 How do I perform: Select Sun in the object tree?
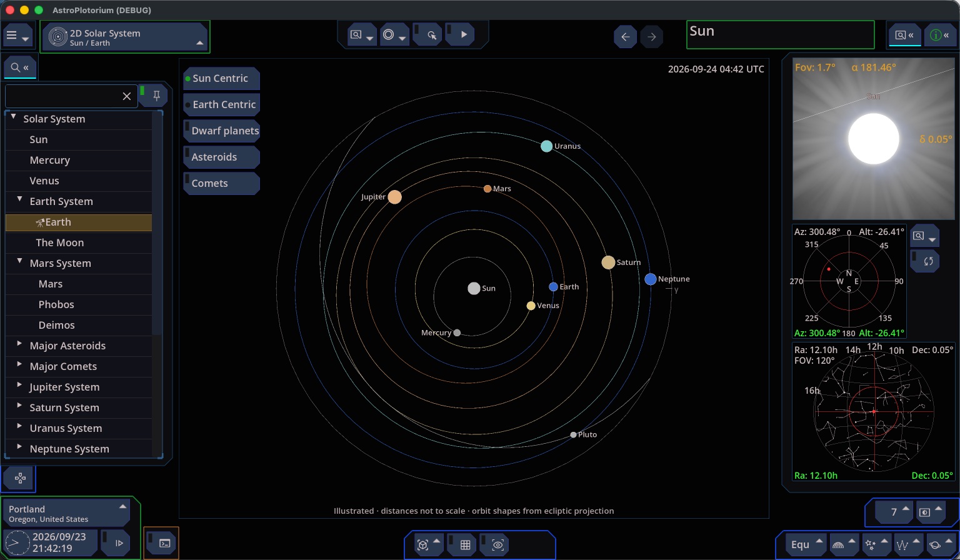coord(78,140)
